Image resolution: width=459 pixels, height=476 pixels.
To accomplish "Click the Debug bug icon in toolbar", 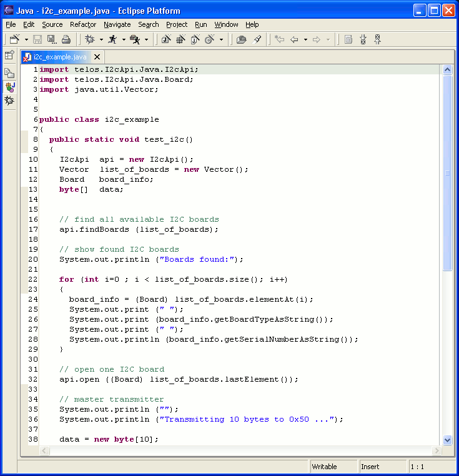I will [90, 39].
